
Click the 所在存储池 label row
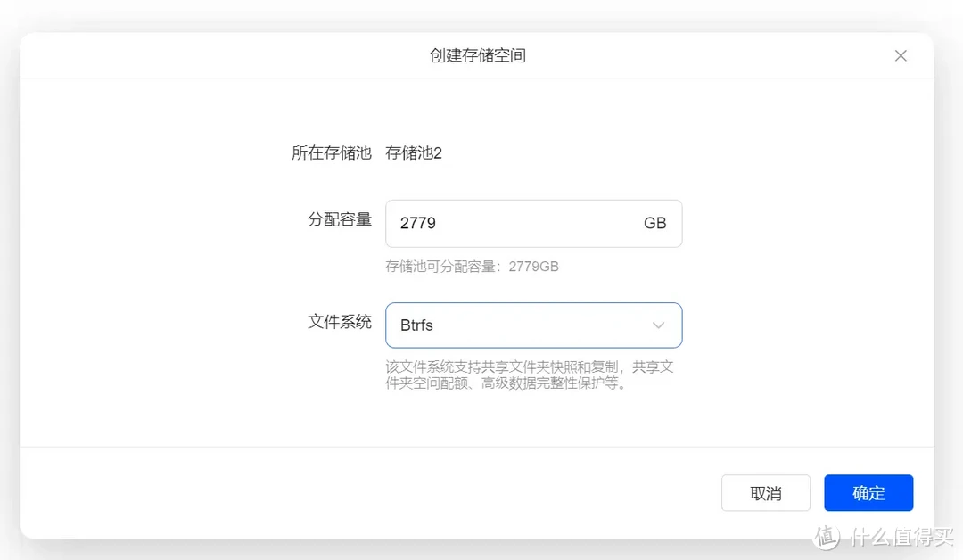[332, 152]
